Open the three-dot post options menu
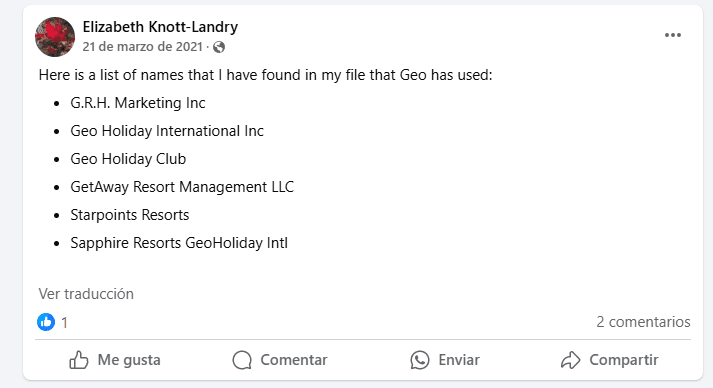Viewport: 713px width, 388px height. coord(673,35)
